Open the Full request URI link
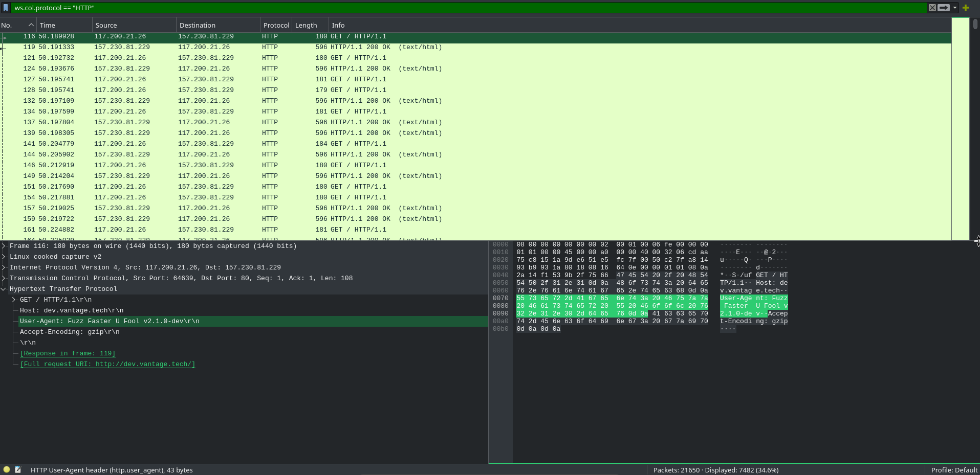The height and width of the screenshot is (475, 980). (x=107, y=364)
